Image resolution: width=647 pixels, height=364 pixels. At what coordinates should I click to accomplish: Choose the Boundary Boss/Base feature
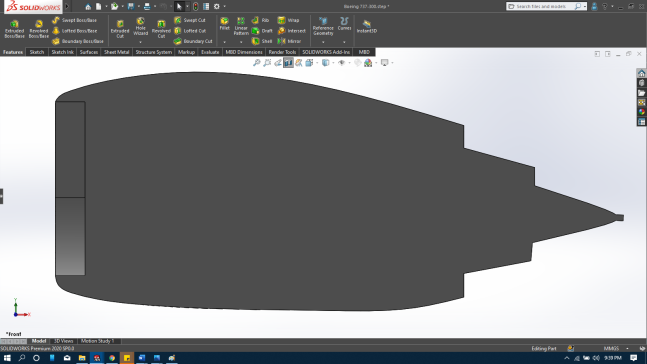click(78, 41)
